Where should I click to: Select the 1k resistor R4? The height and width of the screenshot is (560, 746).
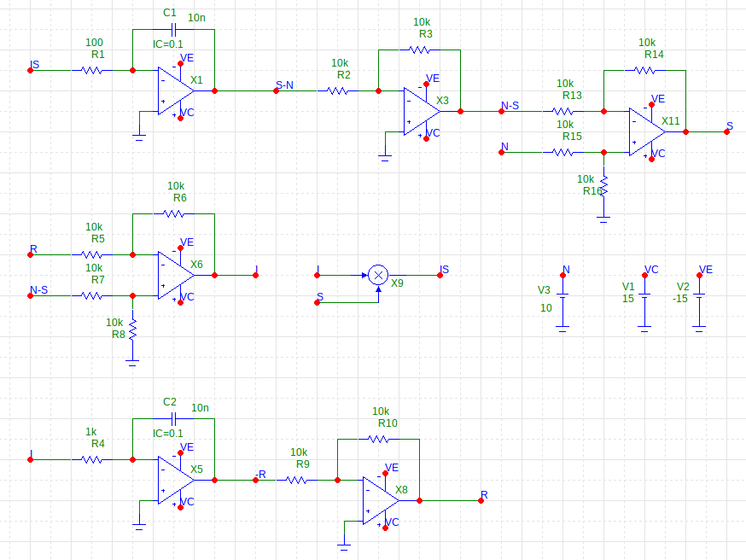click(90, 459)
